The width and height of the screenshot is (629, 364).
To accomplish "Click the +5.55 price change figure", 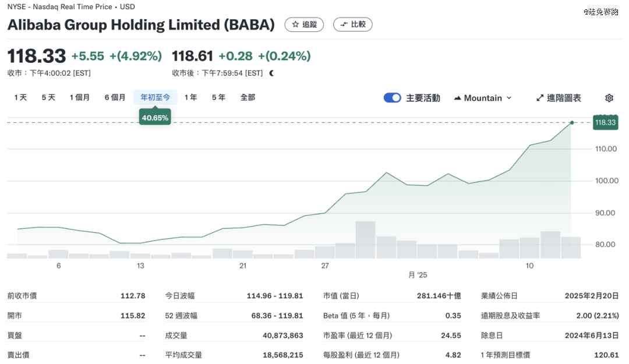I will [x=88, y=56].
